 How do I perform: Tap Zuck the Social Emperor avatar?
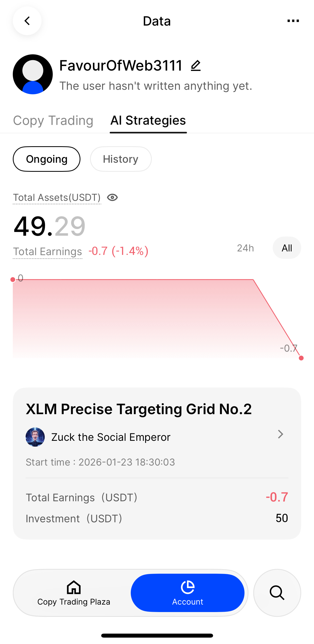tap(35, 437)
